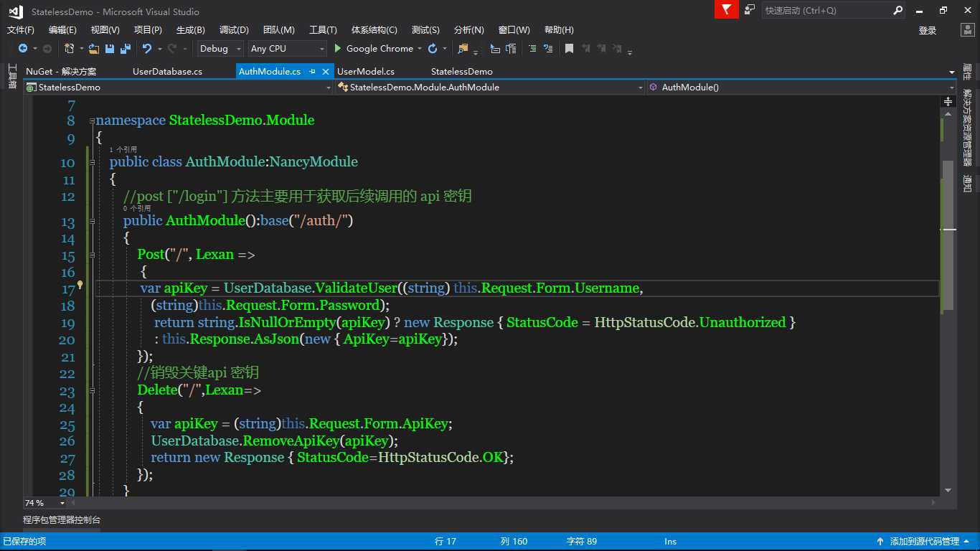Collapse the Delete lambda block on line 23
Image resolution: width=980 pixels, height=551 pixels.
pos(92,390)
